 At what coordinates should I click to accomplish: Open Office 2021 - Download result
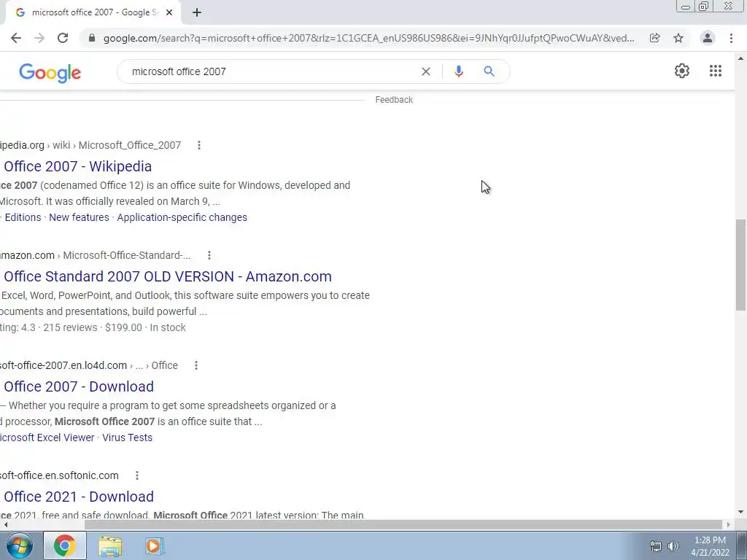[x=79, y=496]
